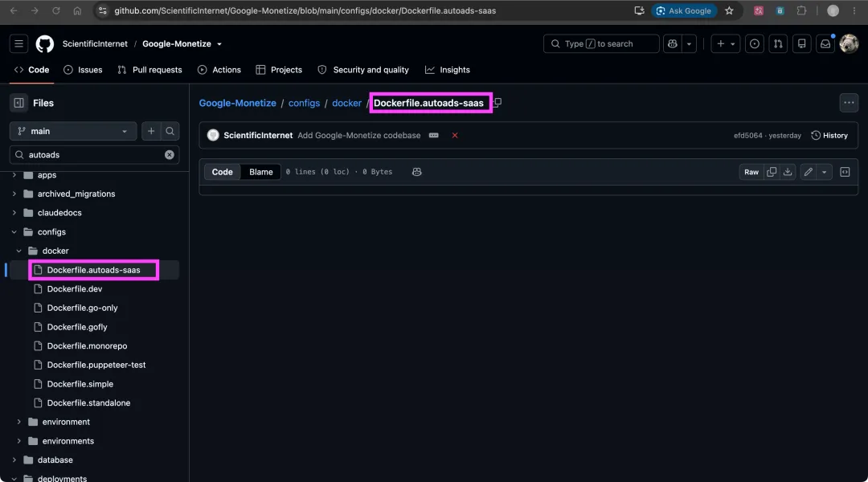Open the user profile avatar menu
868x482 pixels.
(849, 43)
